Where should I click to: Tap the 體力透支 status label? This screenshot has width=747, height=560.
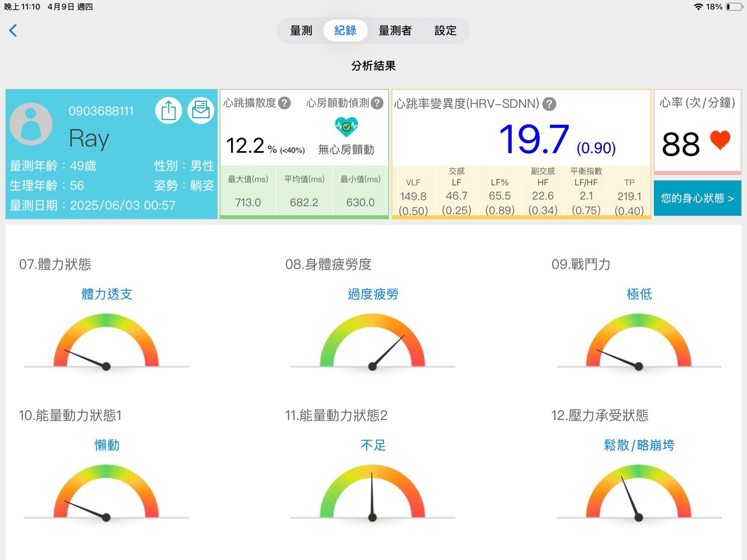point(107,294)
